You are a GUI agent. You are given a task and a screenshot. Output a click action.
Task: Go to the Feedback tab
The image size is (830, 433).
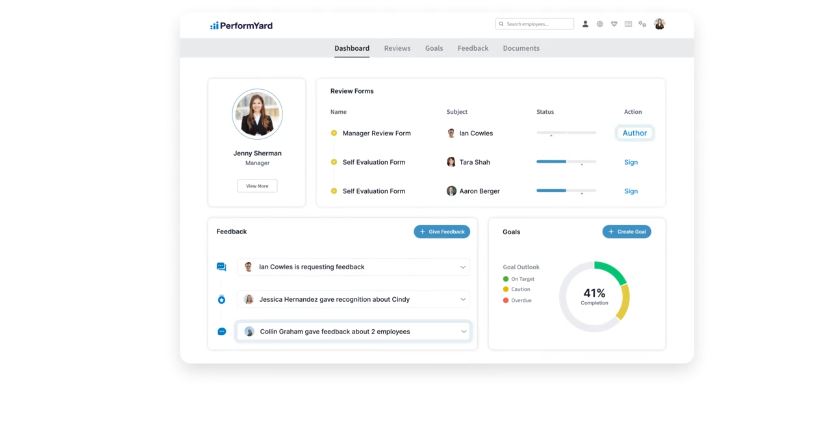click(473, 48)
